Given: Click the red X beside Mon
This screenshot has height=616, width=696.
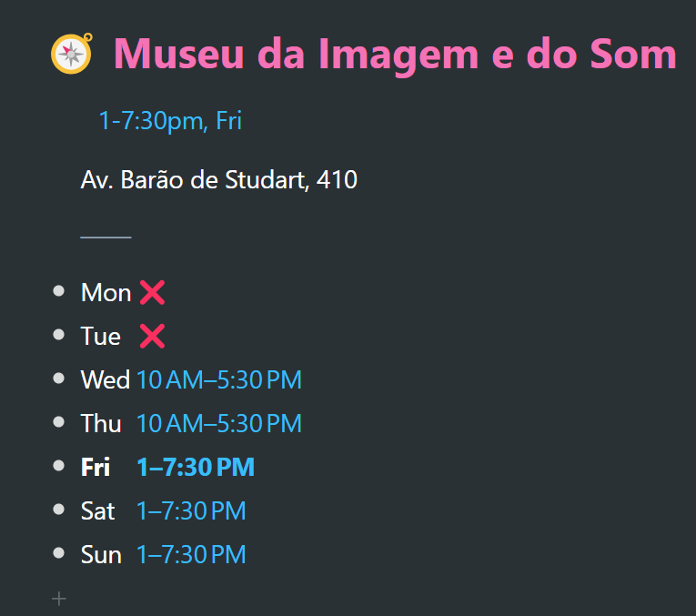Looking at the screenshot, I should (x=152, y=292).
